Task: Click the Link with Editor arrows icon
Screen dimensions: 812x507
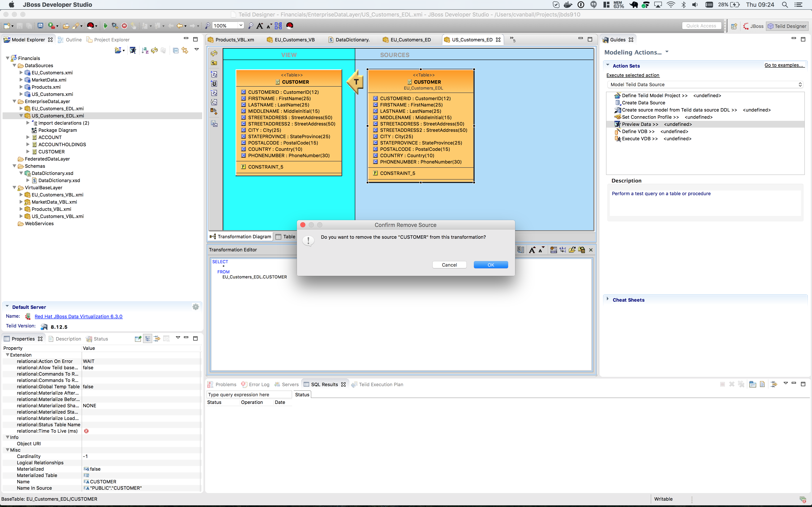Action: tap(185, 50)
